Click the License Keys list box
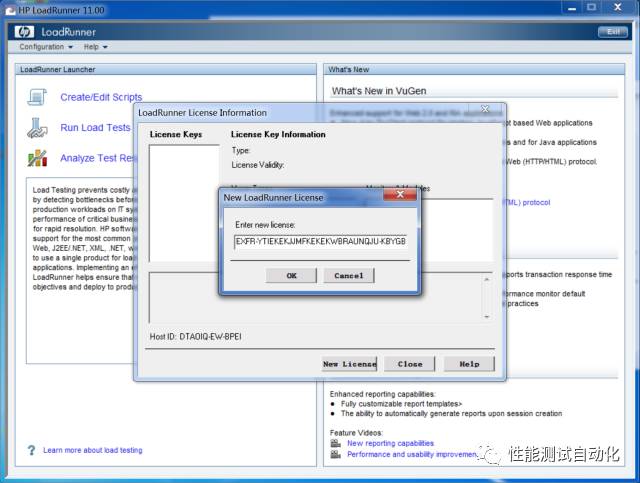This screenshot has height=483, width=640. [184, 203]
